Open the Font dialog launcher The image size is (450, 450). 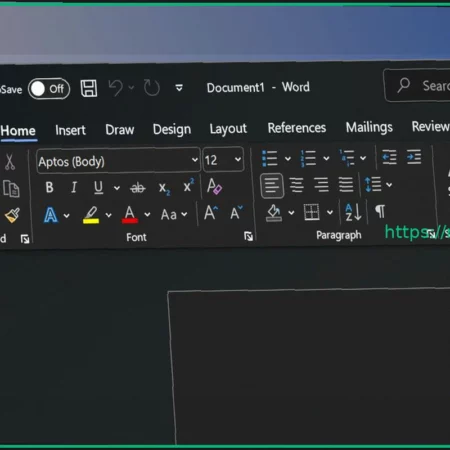[x=248, y=236]
